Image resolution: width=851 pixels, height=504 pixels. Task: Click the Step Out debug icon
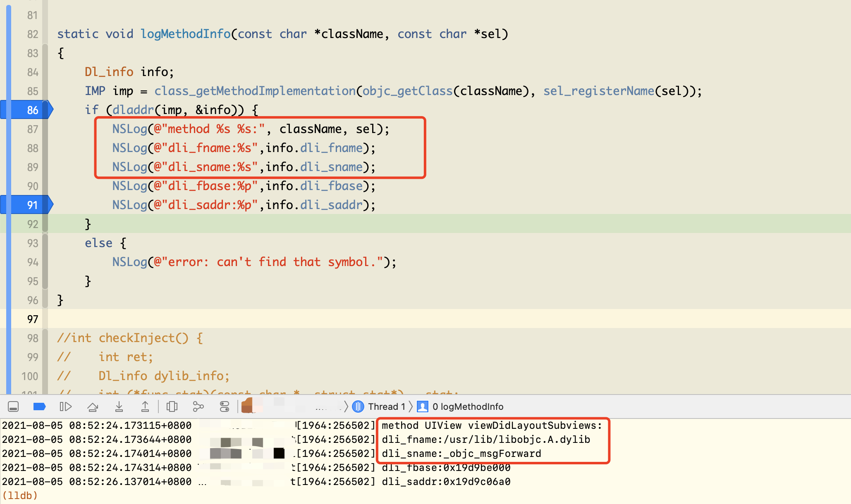click(x=145, y=407)
